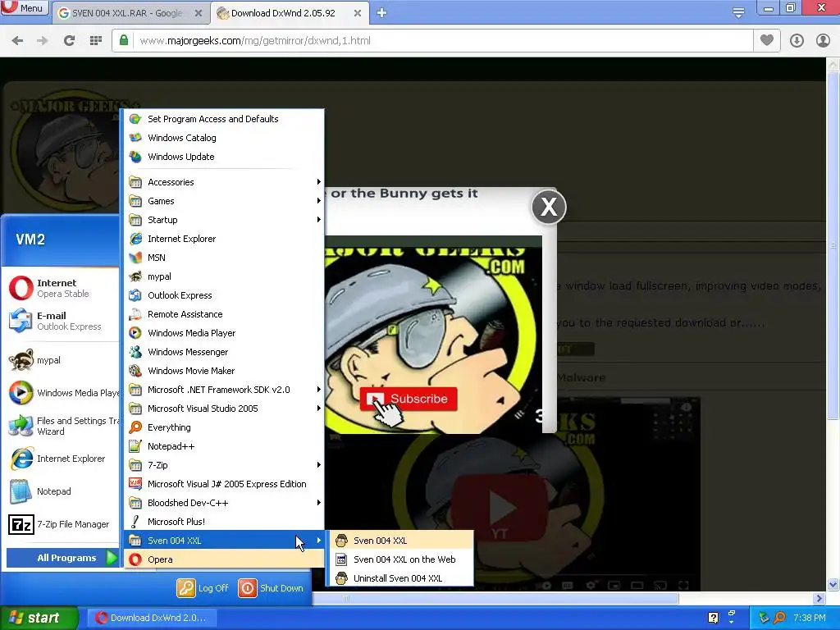Open Notepad++ from programs
The image size is (840, 630).
(x=224, y=446)
